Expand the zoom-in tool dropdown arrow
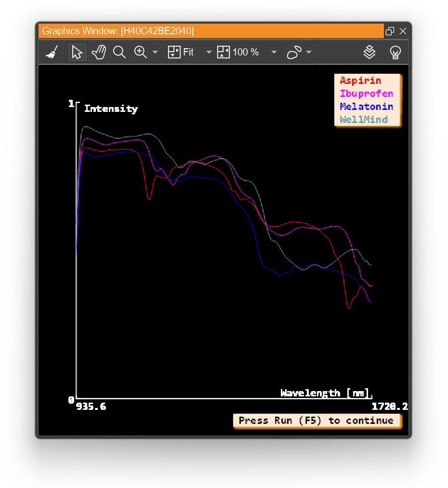The image size is (448, 488). [155, 52]
